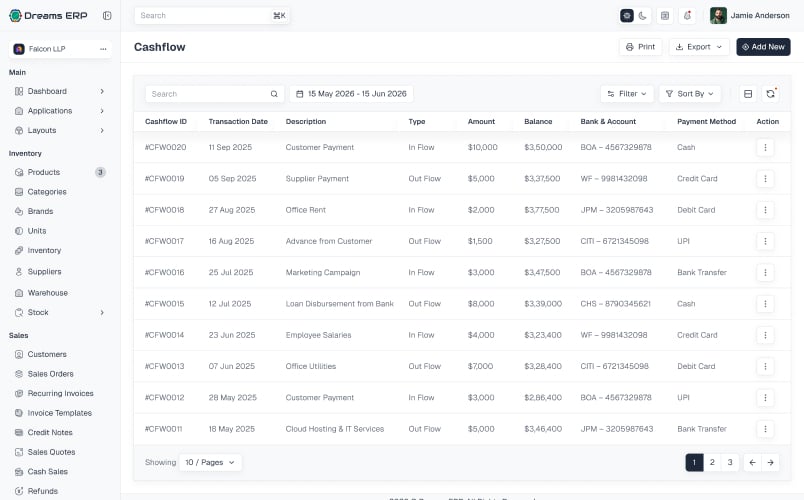Go to the previous page arrow
The image size is (804, 500).
coord(752,462)
